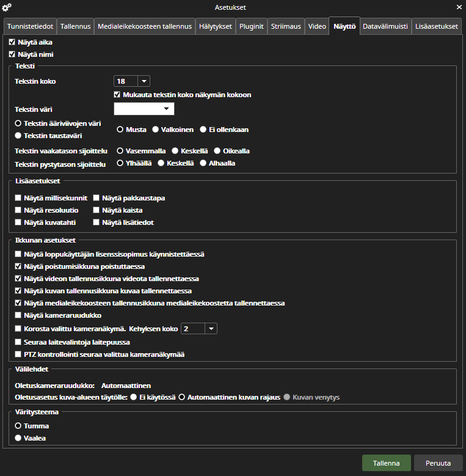The height and width of the screenshot is (476, 466).
Task: Go to the Lisäasetukset tab
Action: click(436, 26)
